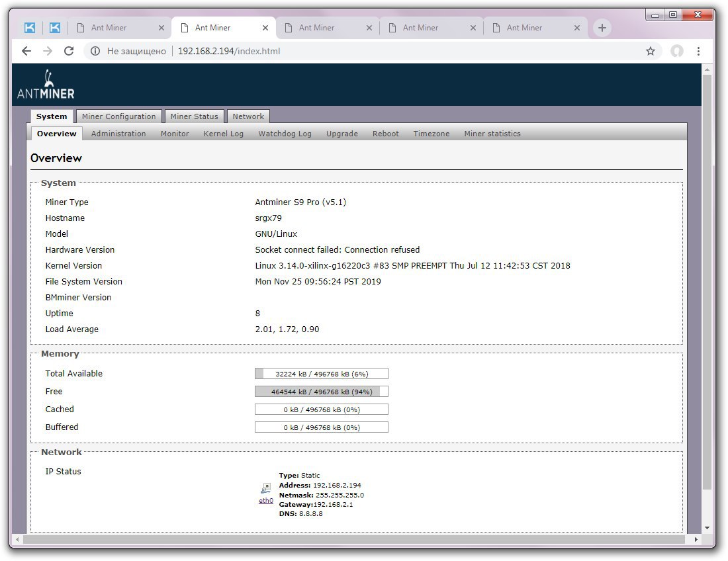Image resolution: width=728 pixels, height=561 pixels.
Task: View the Watchdog Log
Action: (x=285, y=134)
